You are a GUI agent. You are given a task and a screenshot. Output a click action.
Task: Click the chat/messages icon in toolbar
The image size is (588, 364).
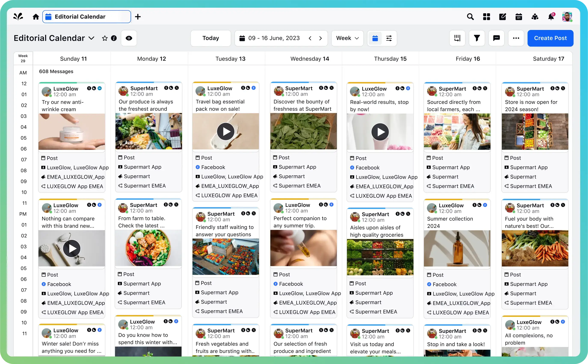tap(496, 38)
